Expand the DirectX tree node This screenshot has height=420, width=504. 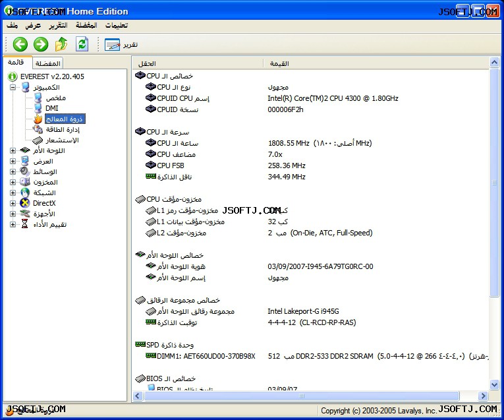coord(13,203)
